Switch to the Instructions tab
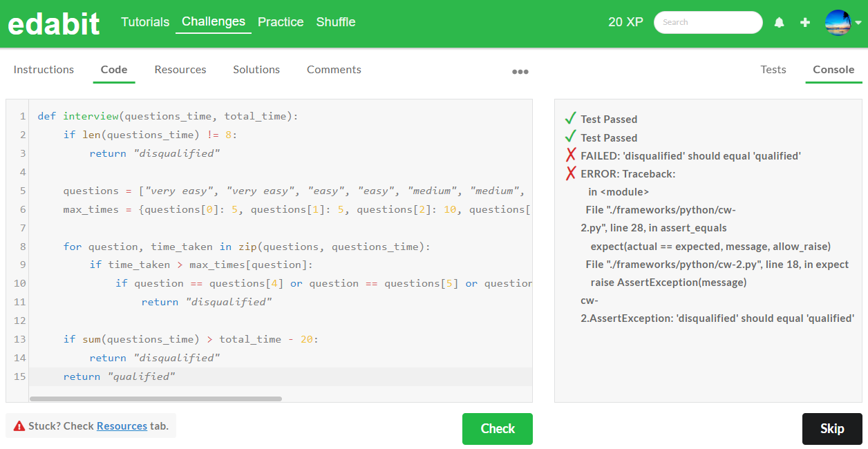868x449 pixels. (x=44, y=69)
